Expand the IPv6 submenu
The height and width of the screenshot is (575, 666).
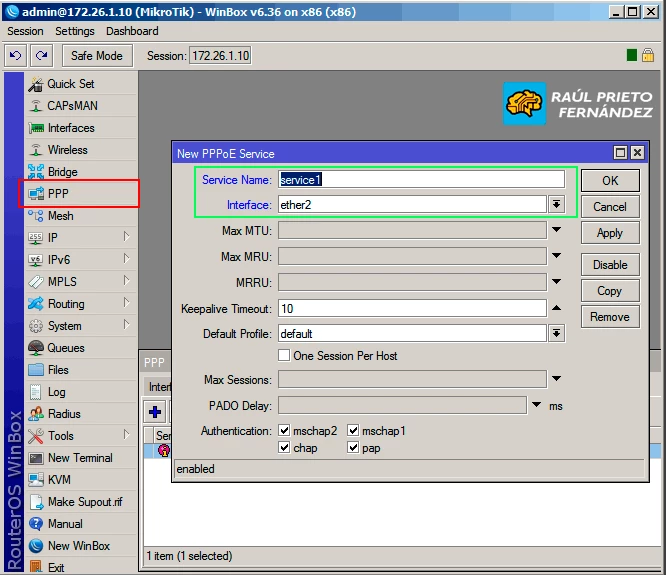126,259
